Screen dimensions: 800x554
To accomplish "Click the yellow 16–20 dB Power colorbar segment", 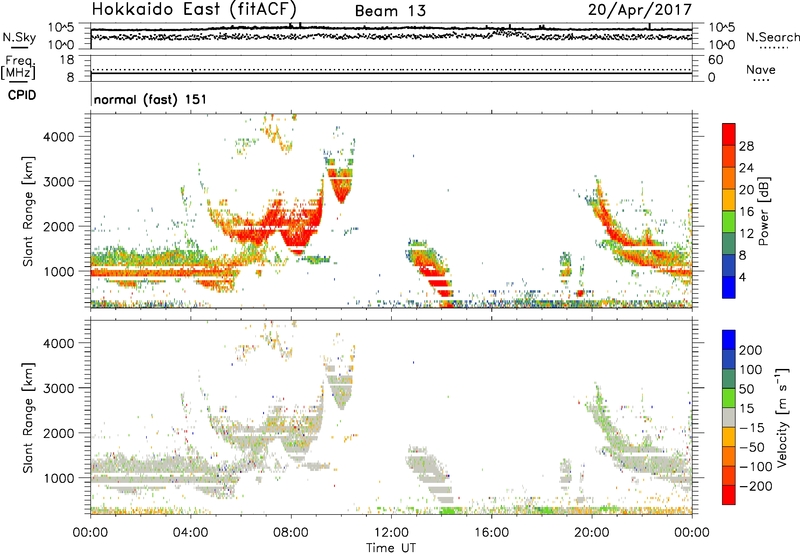I will [x=729, y=200].
